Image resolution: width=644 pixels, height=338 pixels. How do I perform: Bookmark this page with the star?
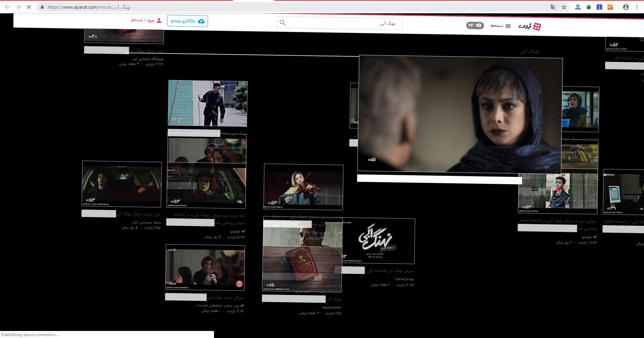point(564,7)
